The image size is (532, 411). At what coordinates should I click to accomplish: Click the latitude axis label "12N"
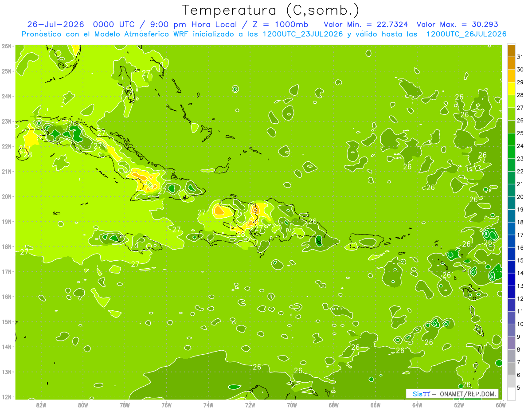7,397
